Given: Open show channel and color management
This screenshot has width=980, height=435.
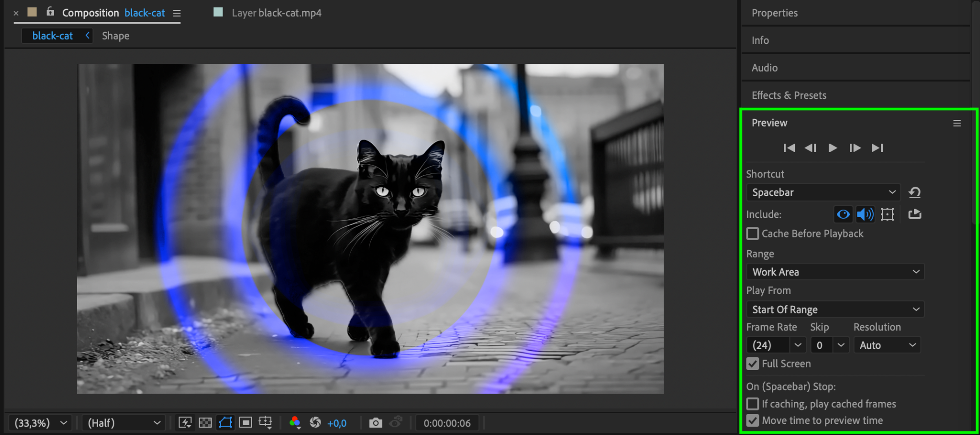Looking at the screenshot, I should (x=295, y=423).
